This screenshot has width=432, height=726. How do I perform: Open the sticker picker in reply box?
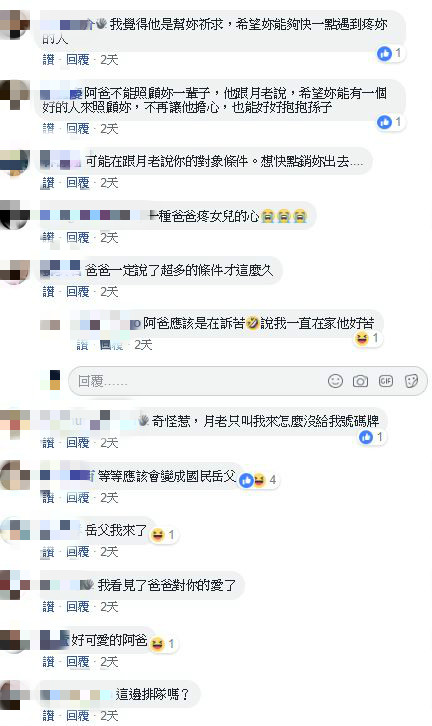411,381
